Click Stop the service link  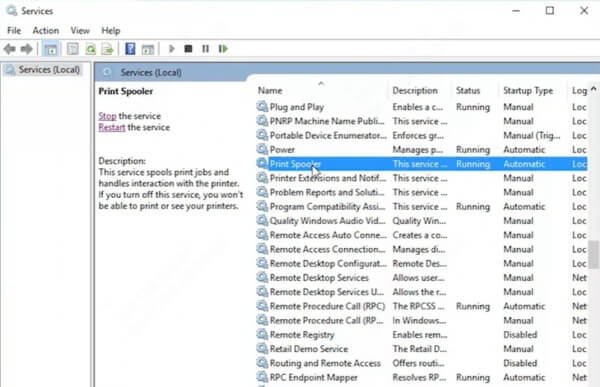point(107,116)
